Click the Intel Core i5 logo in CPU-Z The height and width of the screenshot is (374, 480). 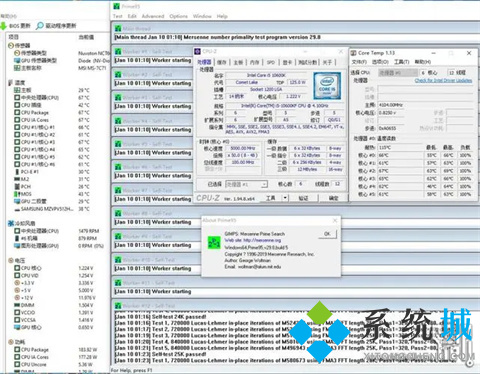click(327, 86)
